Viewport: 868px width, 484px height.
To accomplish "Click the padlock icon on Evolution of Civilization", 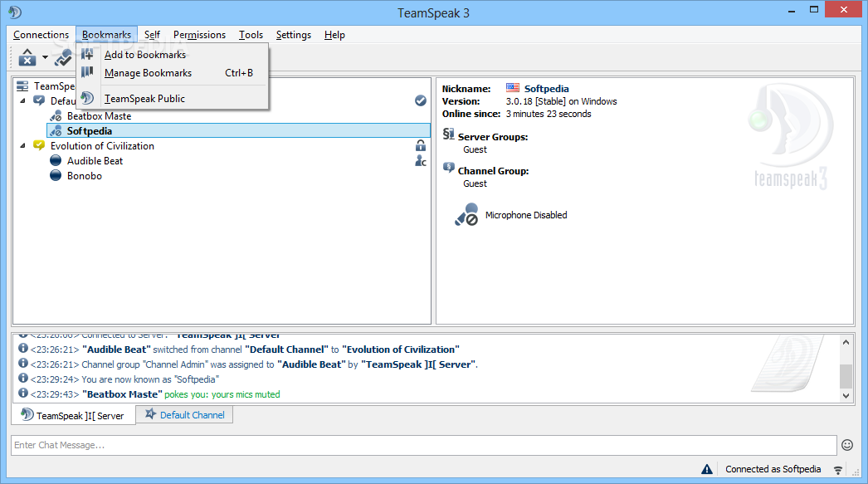I will pos(421,145).
